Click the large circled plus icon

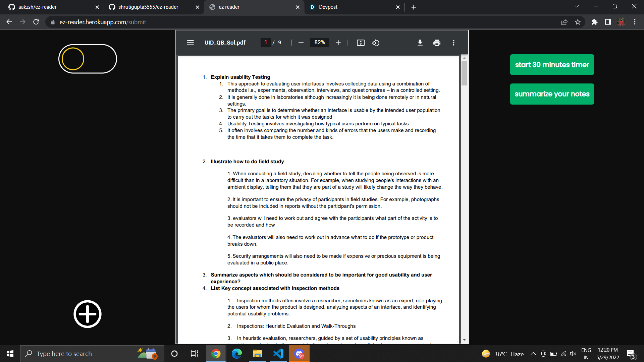coord(88,314)
